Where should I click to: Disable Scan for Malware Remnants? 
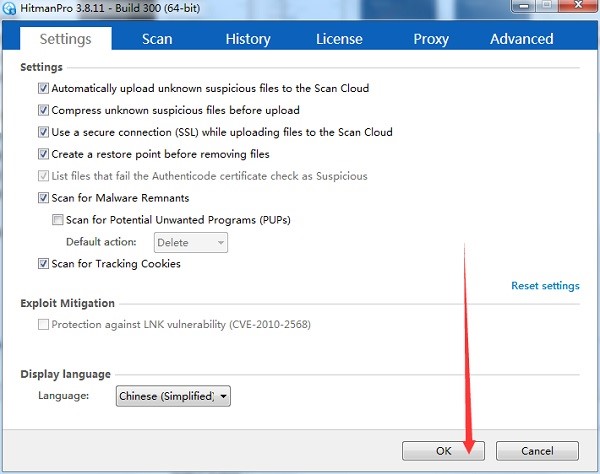pos(44,198)
